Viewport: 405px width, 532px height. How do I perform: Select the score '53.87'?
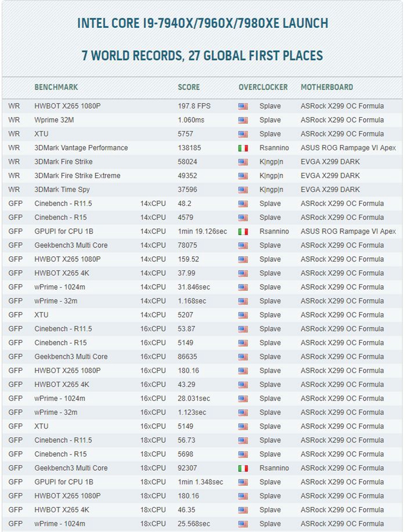186,328
